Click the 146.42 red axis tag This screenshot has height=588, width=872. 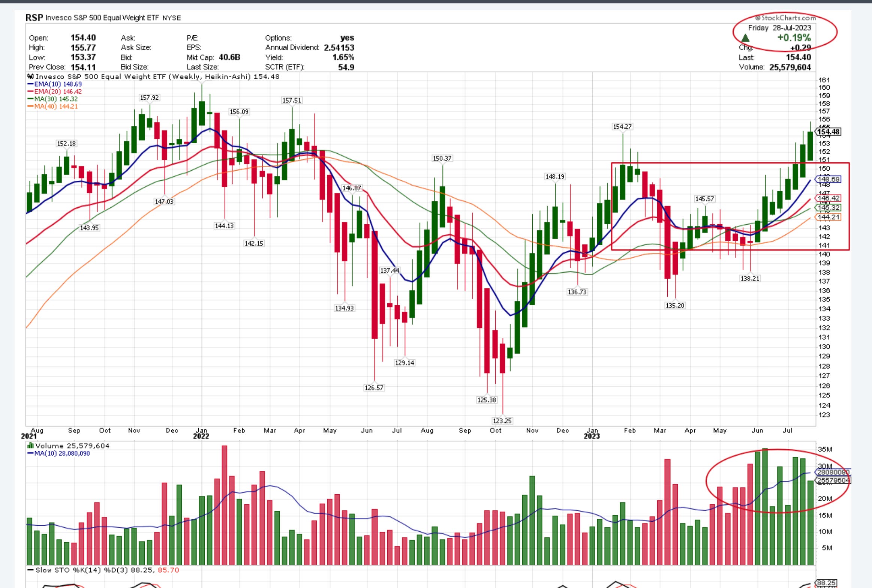[x=829, y=198]
